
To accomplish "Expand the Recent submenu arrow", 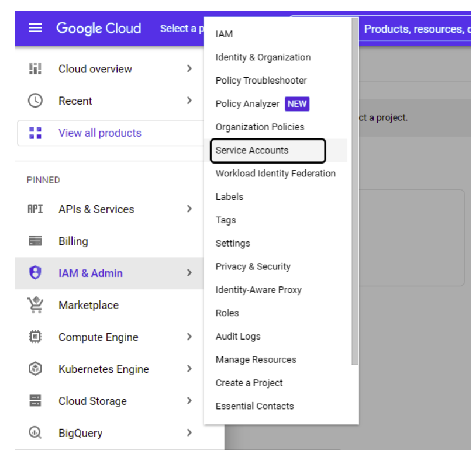I will click(x=189, y=101).
